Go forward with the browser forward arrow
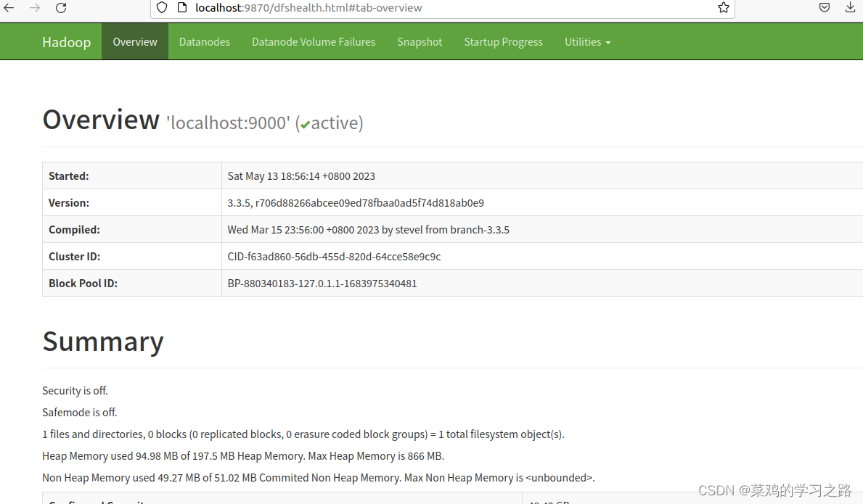Image resolution: width=863 pixels, height=504 pixels. point(35,8)
